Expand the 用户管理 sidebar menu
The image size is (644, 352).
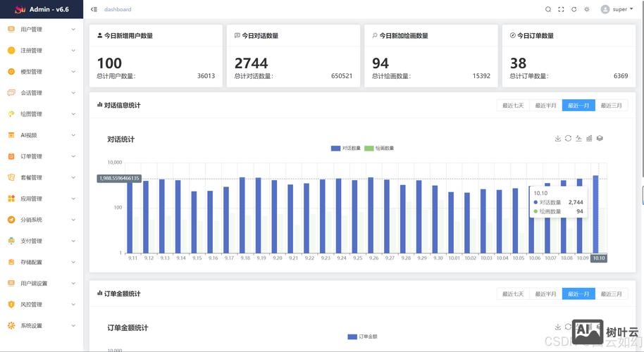(x=41, y=30)
